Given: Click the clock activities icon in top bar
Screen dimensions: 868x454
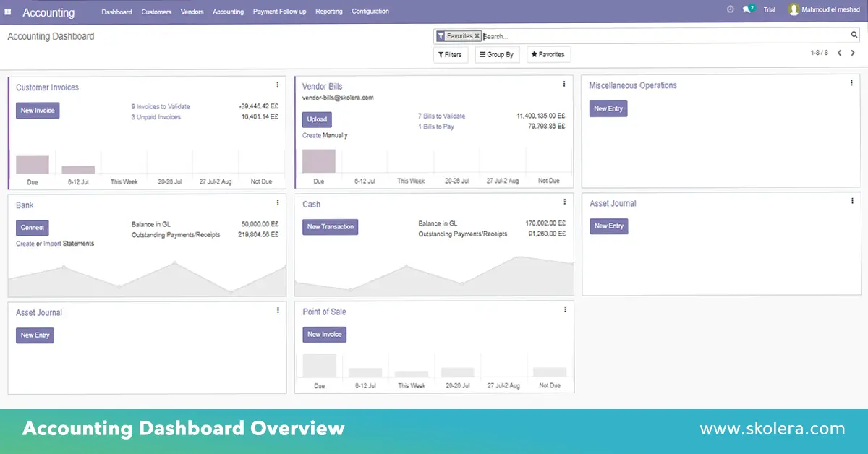Looking at the screenshot, I should point(730,9).
